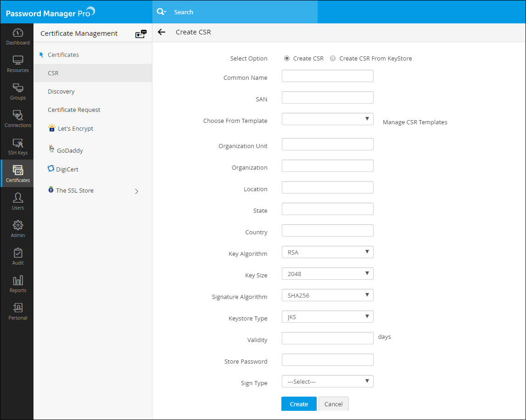Open the Certificate Request section
526x420 pixels.
coord(73,110)
